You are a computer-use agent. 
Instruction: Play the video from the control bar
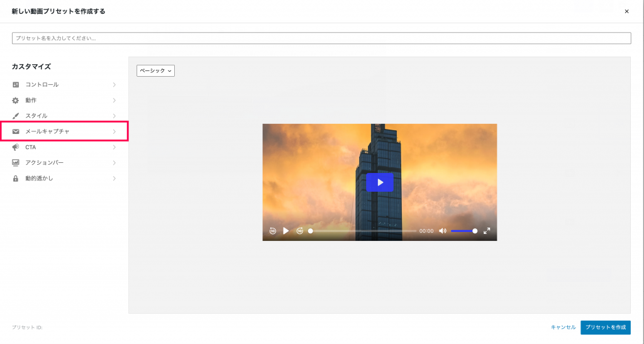pyautogui.click(x=286, y=231)
